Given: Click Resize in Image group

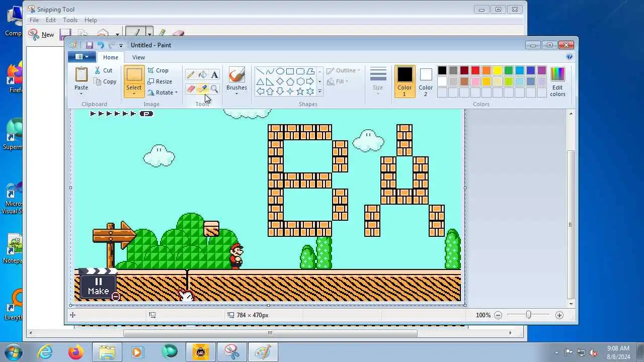Looking at the screenshot, I should coord(159,81).
